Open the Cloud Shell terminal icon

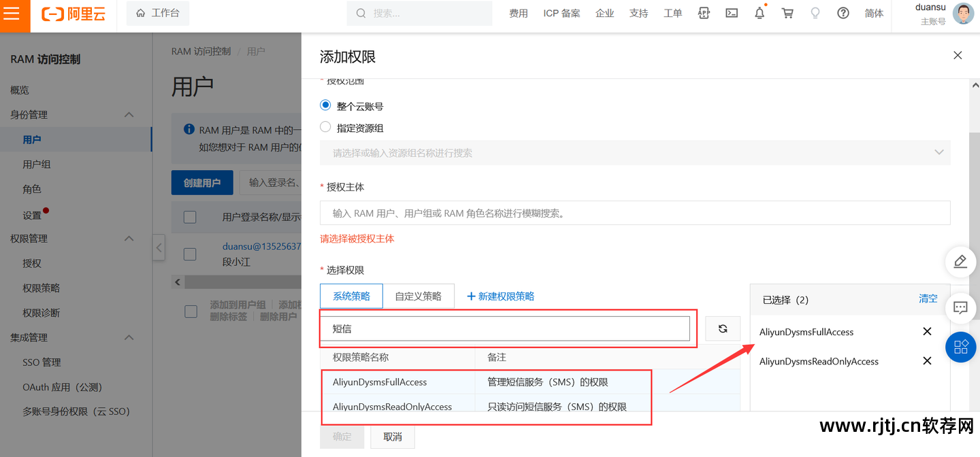tap(732, 13)
